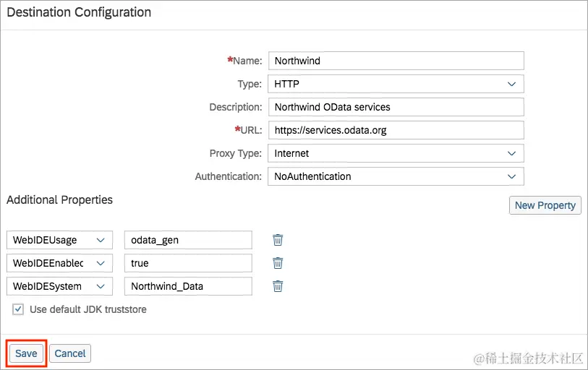
Task: Expand the WebIDESystem property key dropdown
Action: click(101, 286)
